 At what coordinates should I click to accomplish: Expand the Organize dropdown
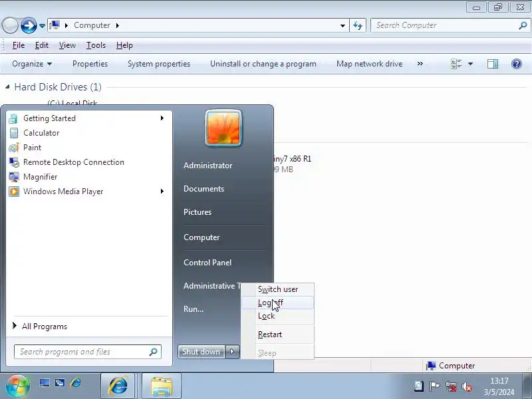(x=32, y=64)
